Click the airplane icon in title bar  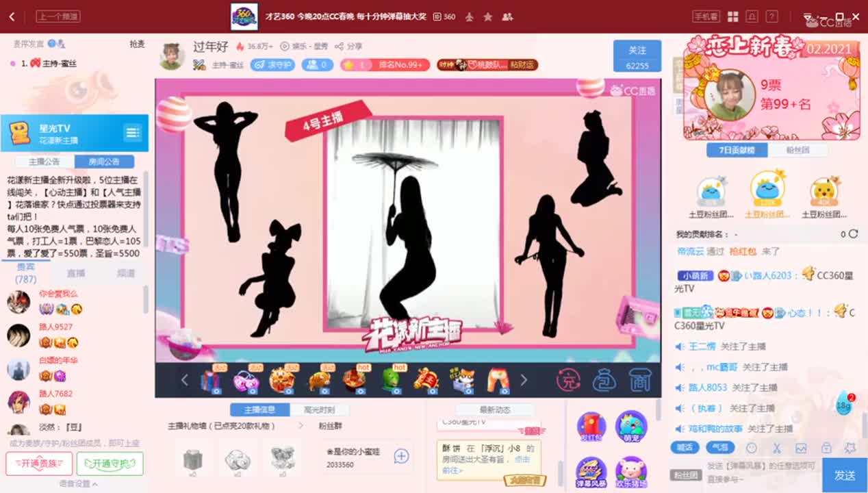[x=470, y=16]
